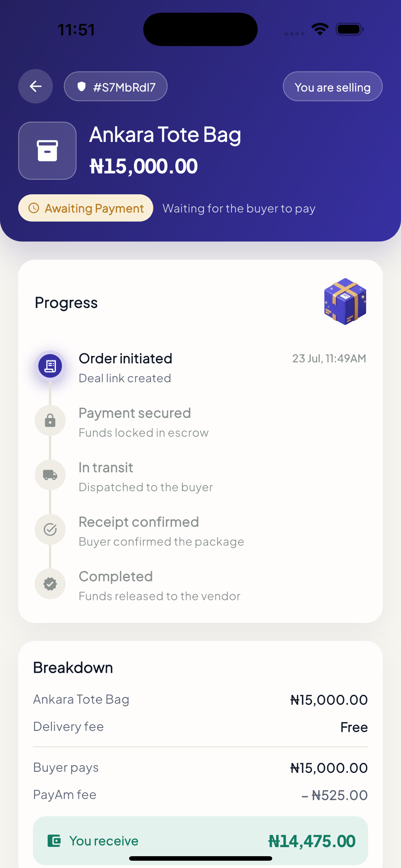Tap the Wi-Fi status bar icon

320,29
